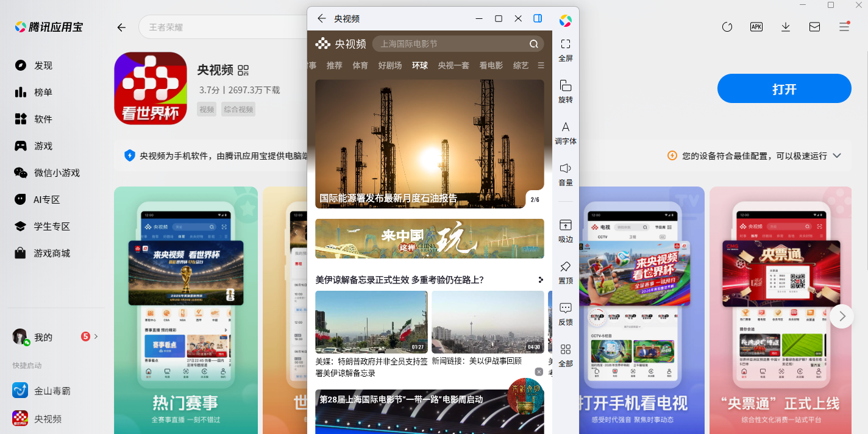The width and height of the screenshot is (868, 434).
Task: Toggle 置顶 pin on top
Action: tap(566, 272)
